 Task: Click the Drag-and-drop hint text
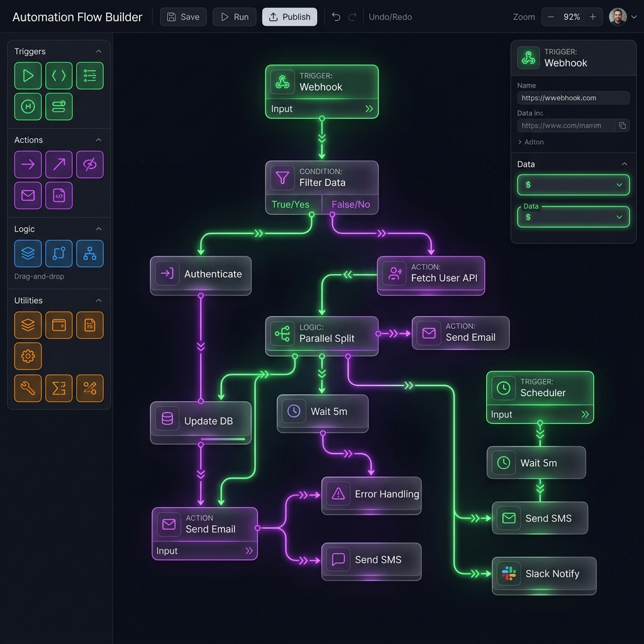click(x=39, y=277)
